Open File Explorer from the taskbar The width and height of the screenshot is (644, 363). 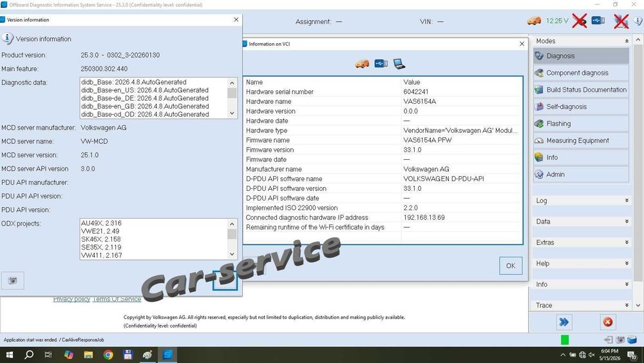click(88, 355)
